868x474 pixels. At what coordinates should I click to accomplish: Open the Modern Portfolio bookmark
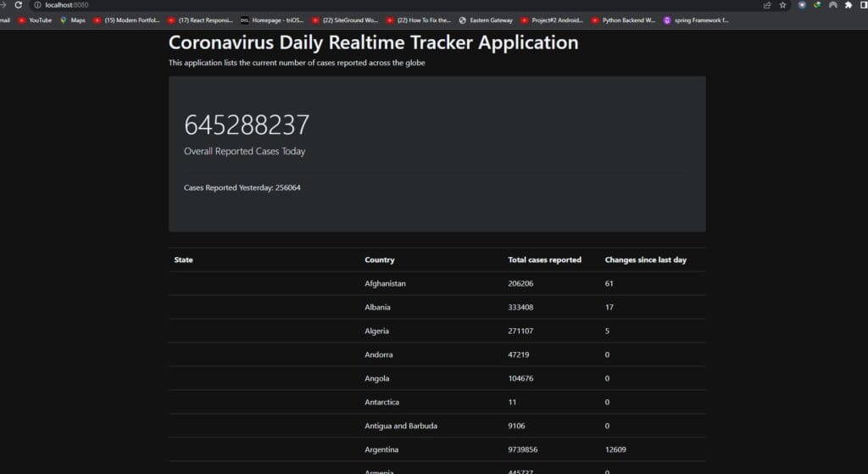click(126, 20)
